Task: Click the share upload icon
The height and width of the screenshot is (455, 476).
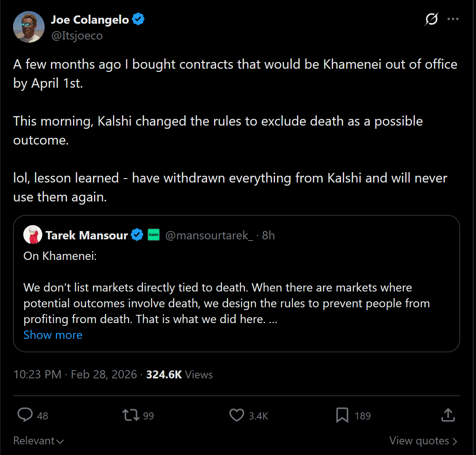Action: 448,415
